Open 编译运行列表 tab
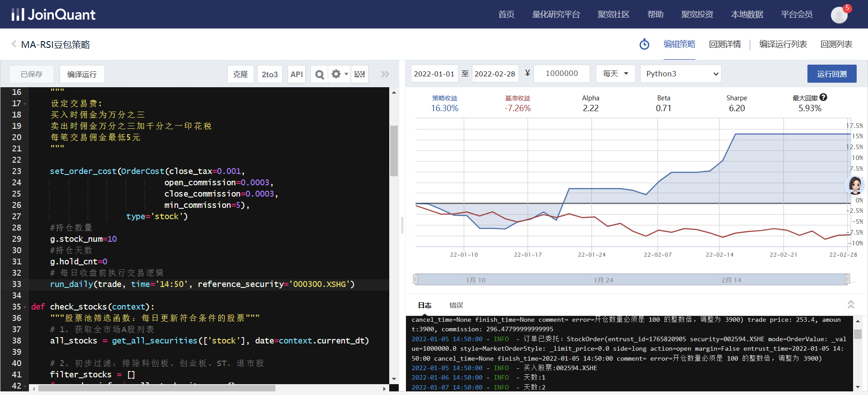This screenshot has width=868, height=395. (783, 44)
